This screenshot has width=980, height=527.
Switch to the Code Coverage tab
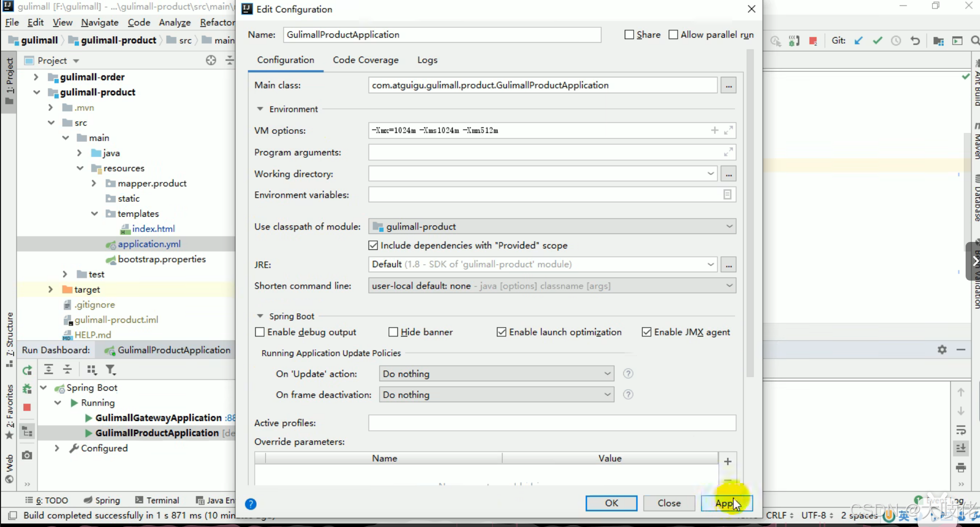[366, 60]
